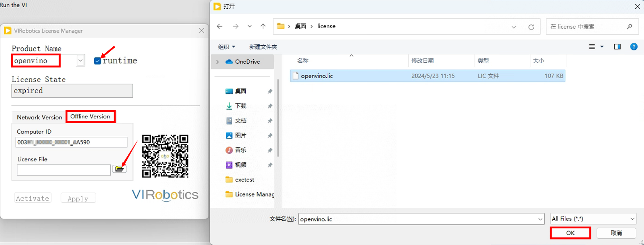
Task: Click the back arrow in file dialog
Action: (220, 26)
